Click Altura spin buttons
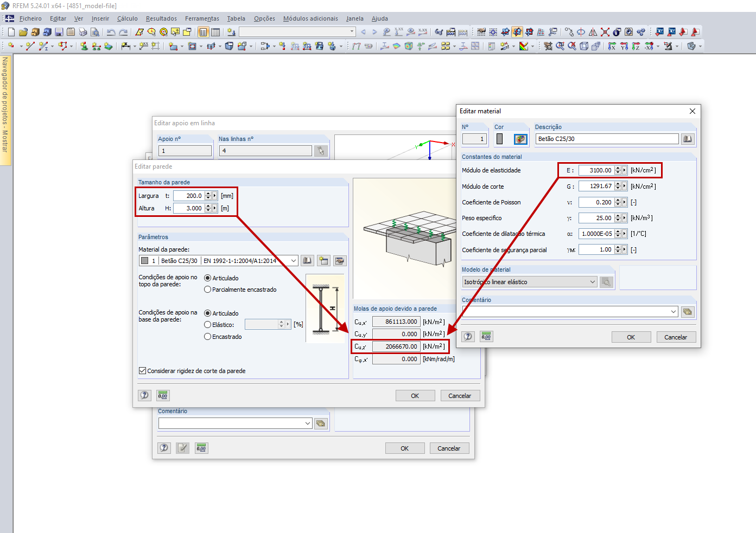The height and width of the screenshot is (533, 756). click(x=208, y=208)
